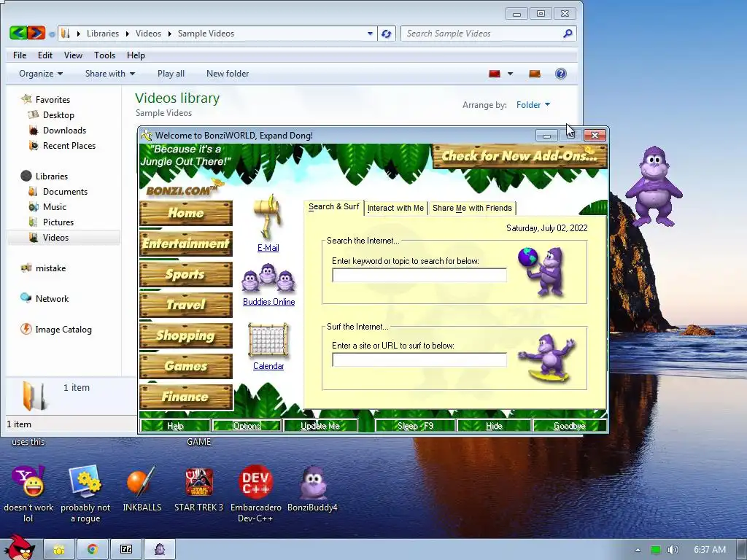Click the red change view icon
This screenshot has height=560, width=747.
pos(495,74)
